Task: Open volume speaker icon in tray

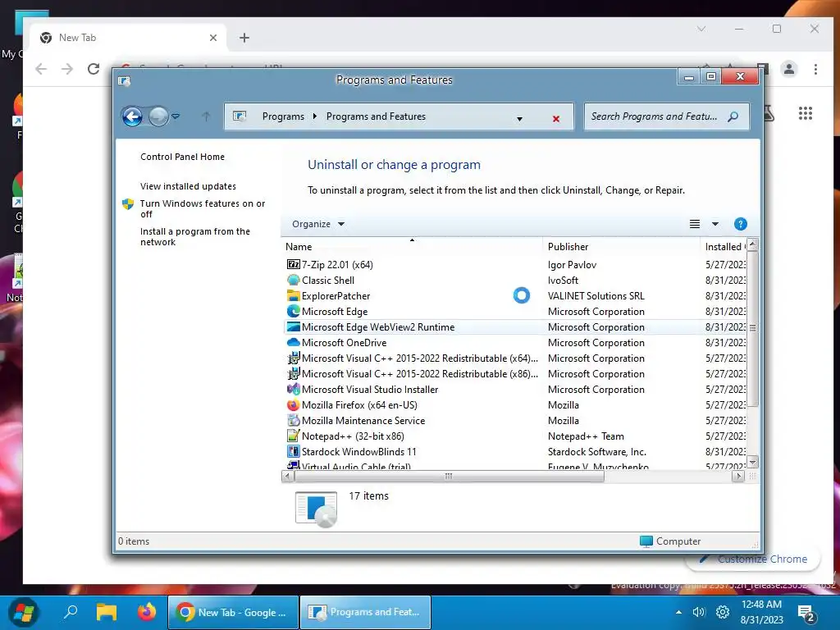Action: tap(699, 612)
